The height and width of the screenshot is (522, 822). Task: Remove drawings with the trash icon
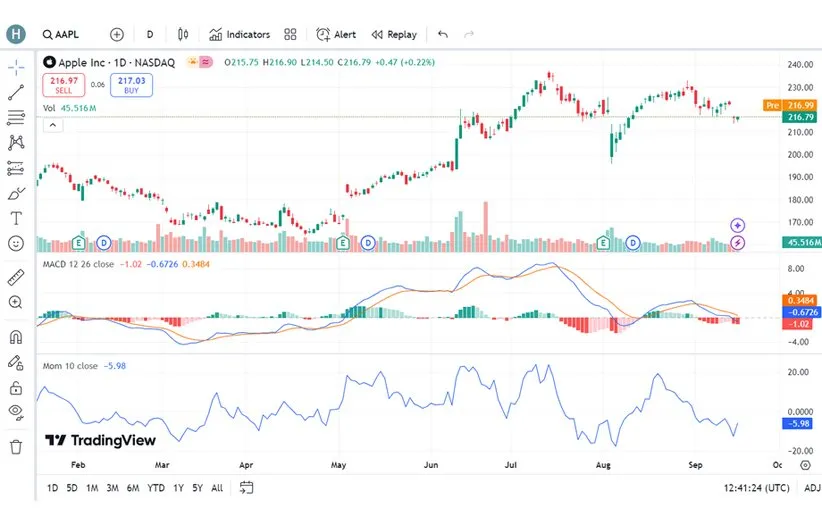16,446
